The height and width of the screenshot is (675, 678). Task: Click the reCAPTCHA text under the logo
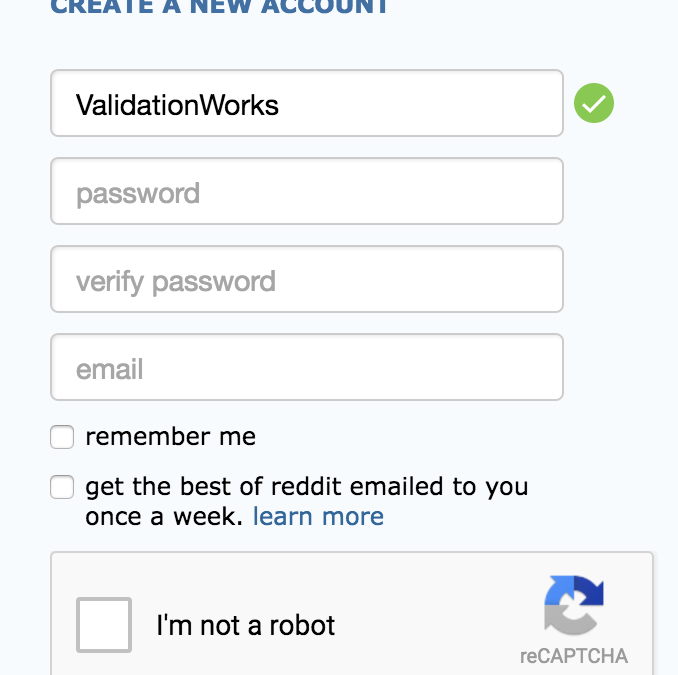coord(574,656)
